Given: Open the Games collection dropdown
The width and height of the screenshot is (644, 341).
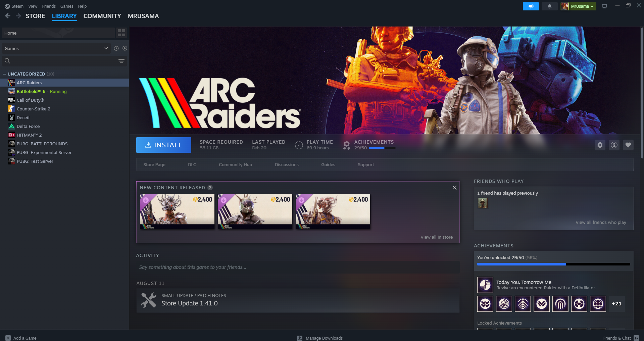Looking at the screenshot, I should (56, 48).
